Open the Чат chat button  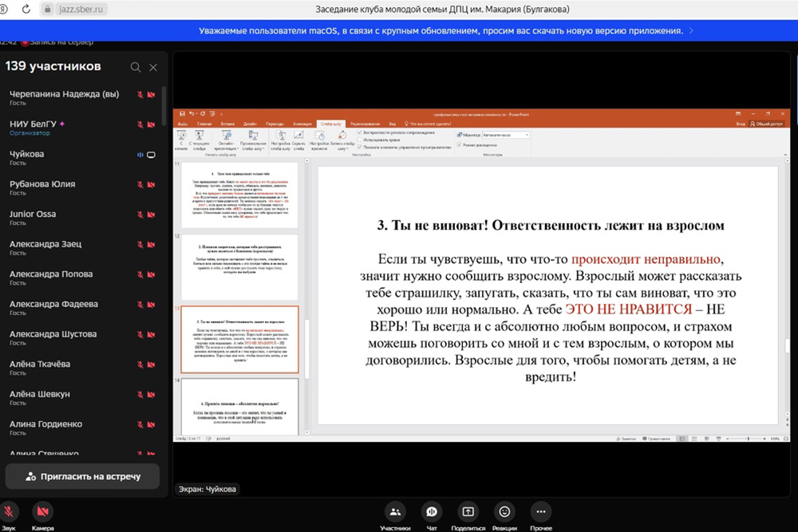click(432, 511)
